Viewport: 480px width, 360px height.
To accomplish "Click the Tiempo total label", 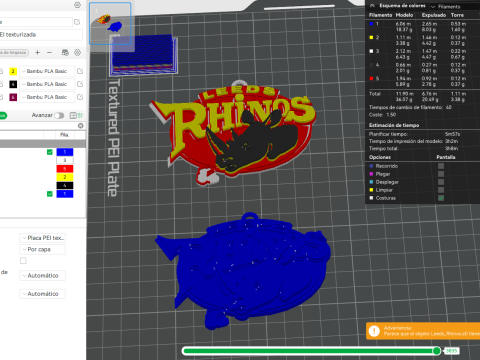I will click(383, 148).
